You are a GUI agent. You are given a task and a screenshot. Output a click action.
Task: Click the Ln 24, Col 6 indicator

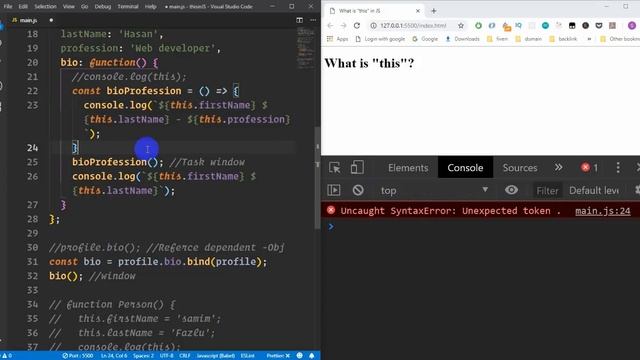click(114, 356)
